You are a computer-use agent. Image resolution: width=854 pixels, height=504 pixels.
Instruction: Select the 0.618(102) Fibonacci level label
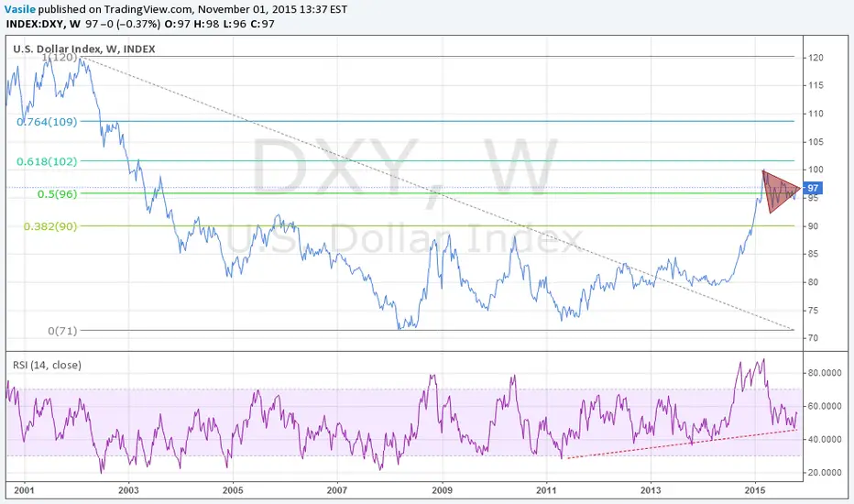(47, 161)
